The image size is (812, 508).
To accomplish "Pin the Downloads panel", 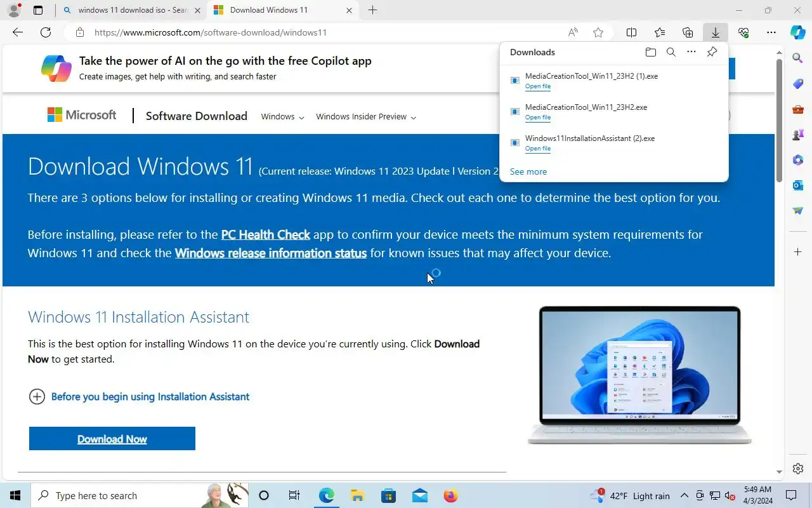I will point(712,52).
